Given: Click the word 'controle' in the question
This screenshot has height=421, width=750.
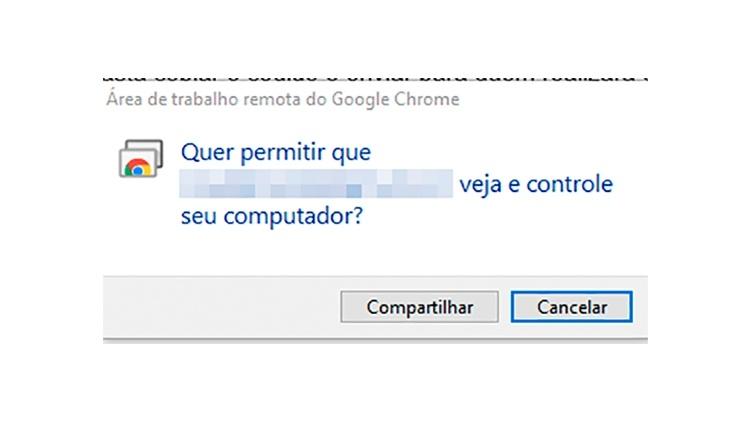Looking at the screenshot, I should tap(570, 184).
